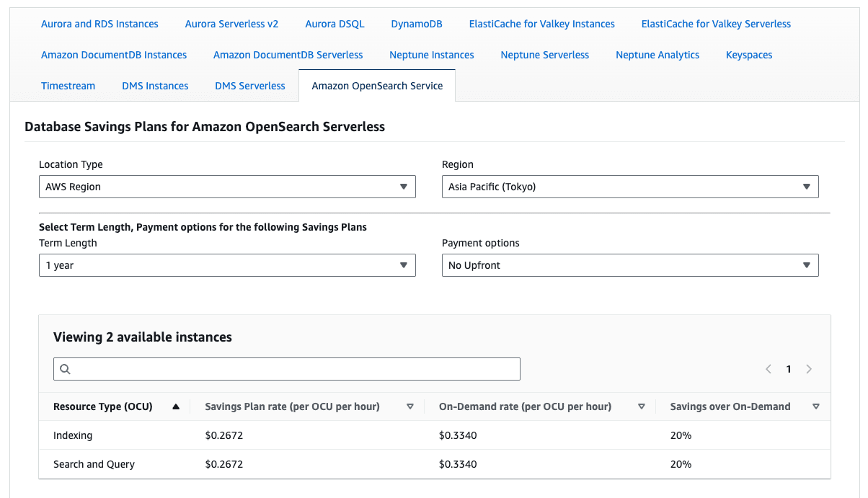The image size is (868, 498).
Task: Open the Location Type dropdown
Action: [227, 187]
